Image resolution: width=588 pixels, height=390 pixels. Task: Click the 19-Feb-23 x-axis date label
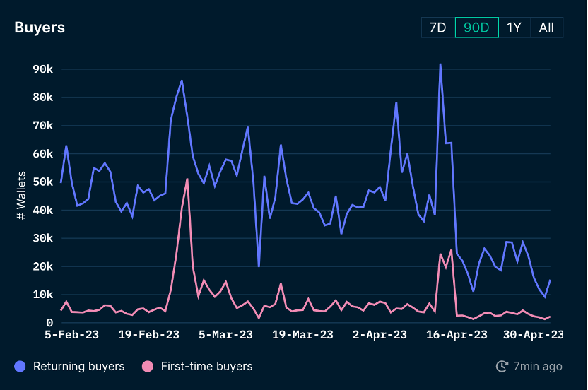pyautogui.click(x=149, y=334)
